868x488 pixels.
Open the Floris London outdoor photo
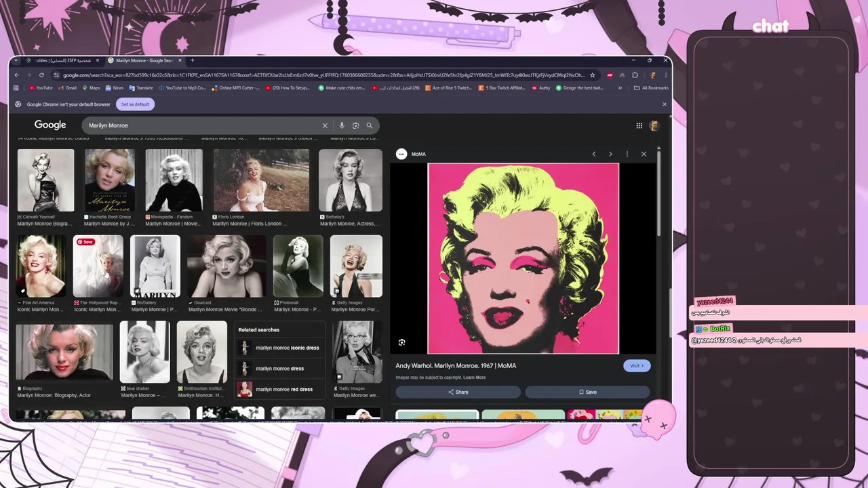[x=261, y=181]
